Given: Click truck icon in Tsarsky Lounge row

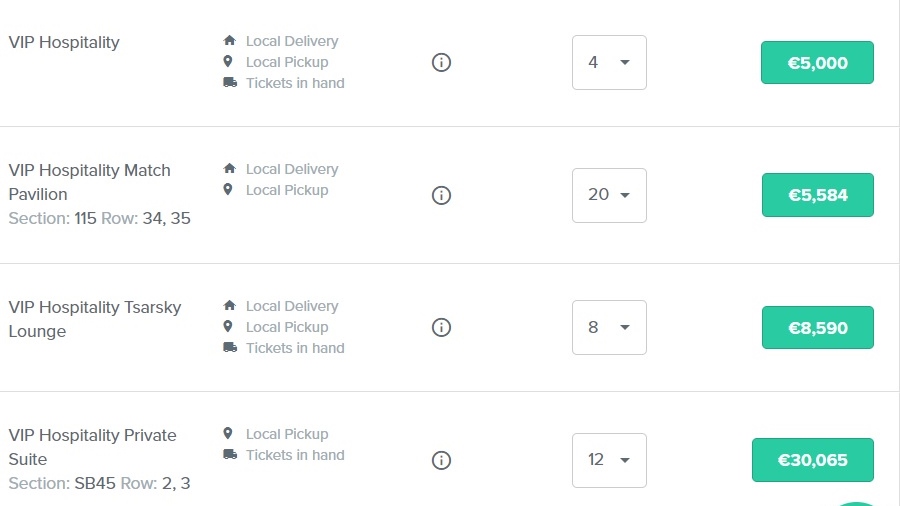Looking at the screenshot, I should [229, 348].
